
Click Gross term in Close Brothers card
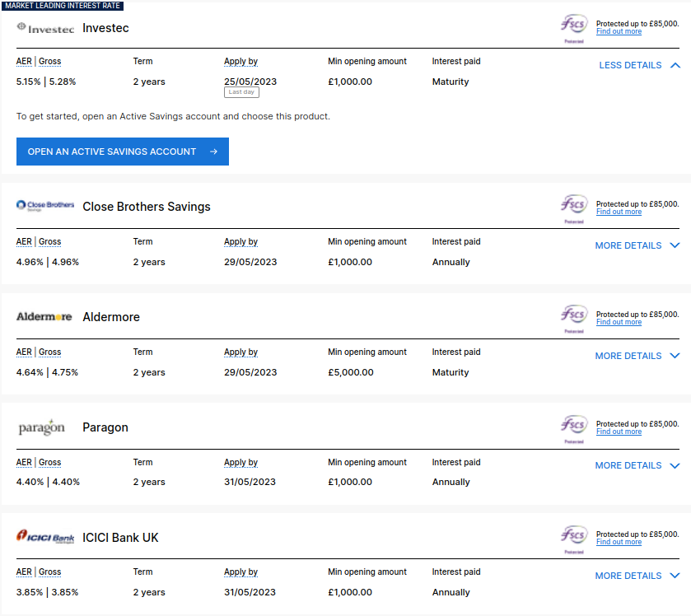pyautogui.click(x=49, y=241)
